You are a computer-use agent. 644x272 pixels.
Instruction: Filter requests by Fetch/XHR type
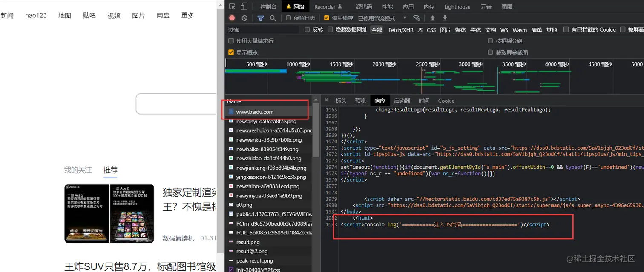[x=401, y=30]
